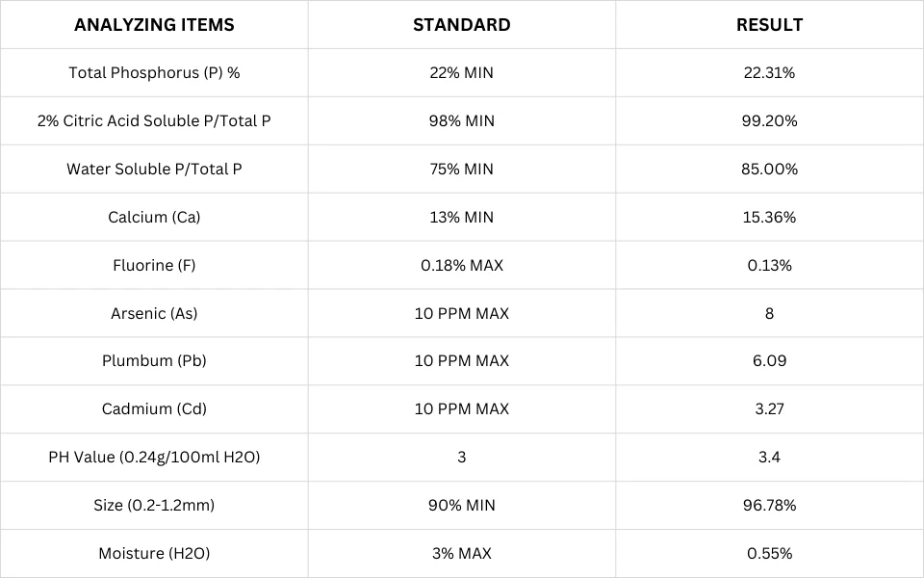
Task: Select the STANDARD column header
Action: 461,25
